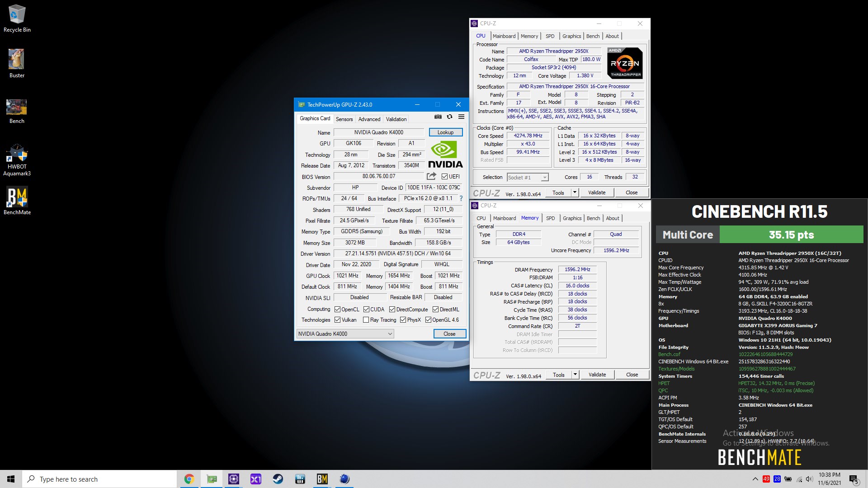
Task: Click Close in upper CPU-Z window
Action: (x=632, y=192)
